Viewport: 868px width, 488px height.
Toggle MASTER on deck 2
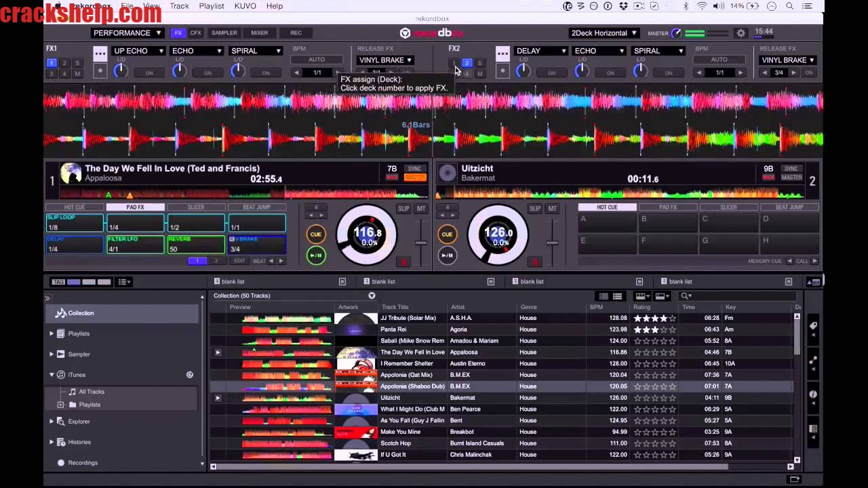coord(791,178)
